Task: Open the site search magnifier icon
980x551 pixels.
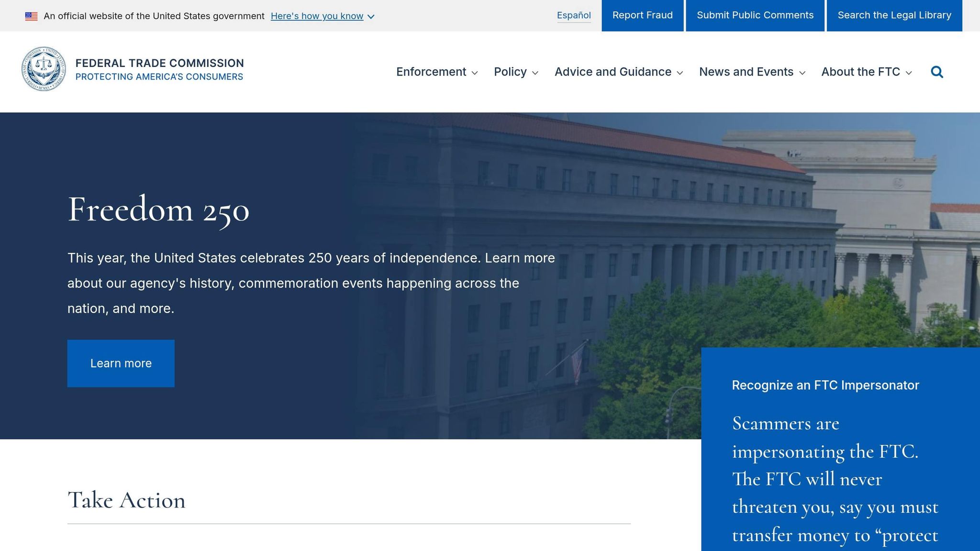Action: (x=937, y=72)
